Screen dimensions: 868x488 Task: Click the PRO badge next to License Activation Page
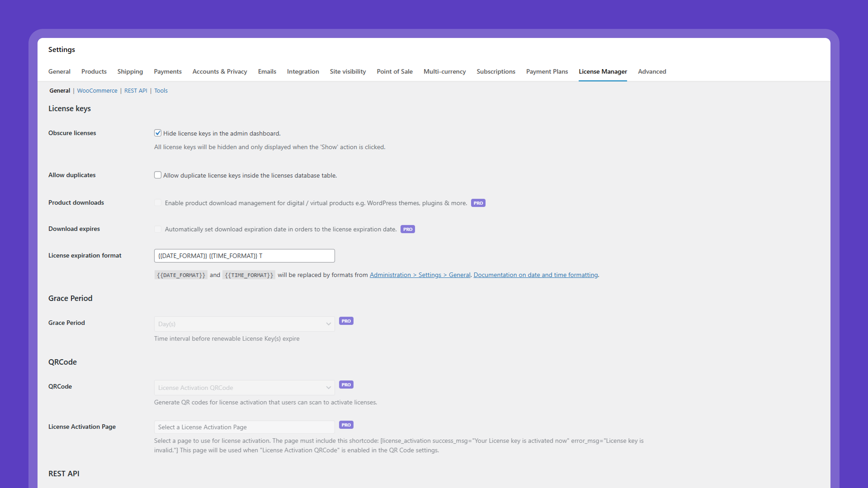346,425
